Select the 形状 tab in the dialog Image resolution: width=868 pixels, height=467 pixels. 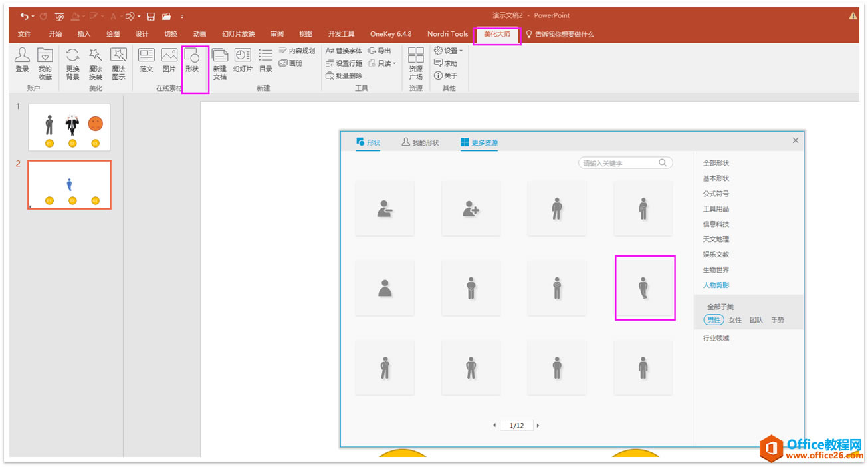click(x=368, y=142)
